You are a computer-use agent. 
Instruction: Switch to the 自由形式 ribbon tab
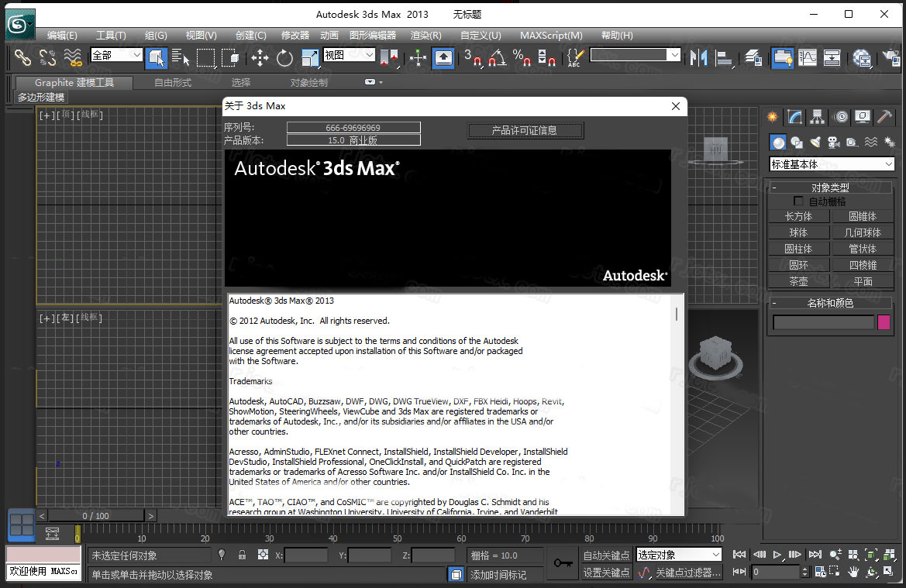[x=171, y=81]
